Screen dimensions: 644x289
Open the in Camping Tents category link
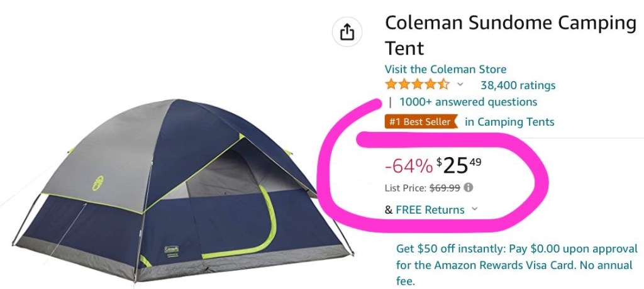[x=509, y=121]
